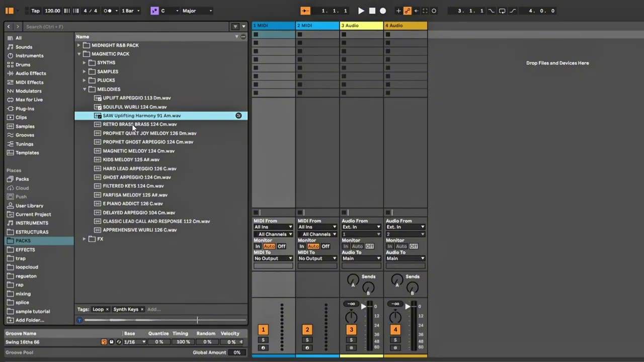Select Drums in the browser sidebar

pyautogui.click(x=23, y=64)
